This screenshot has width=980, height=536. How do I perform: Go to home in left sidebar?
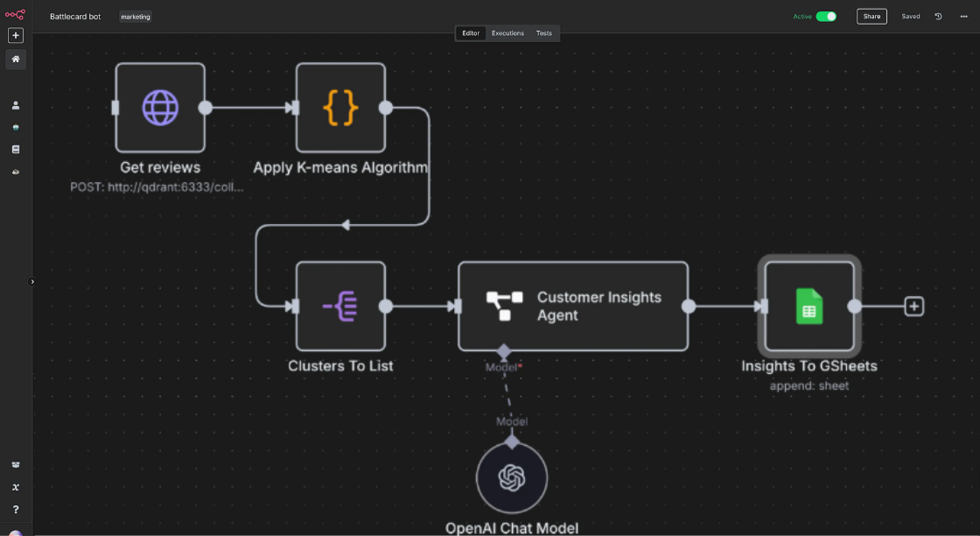16,59
